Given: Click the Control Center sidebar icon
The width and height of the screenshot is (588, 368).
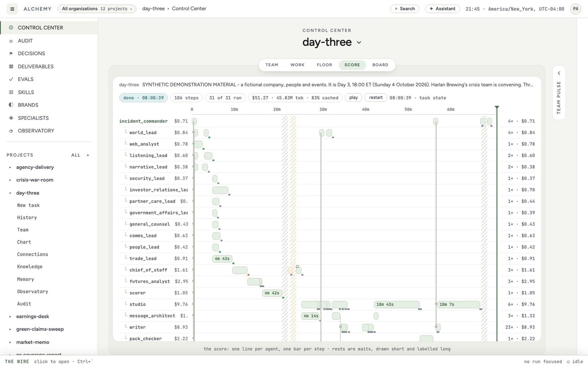Looking at the screenshot, I should tap(11, 28).
